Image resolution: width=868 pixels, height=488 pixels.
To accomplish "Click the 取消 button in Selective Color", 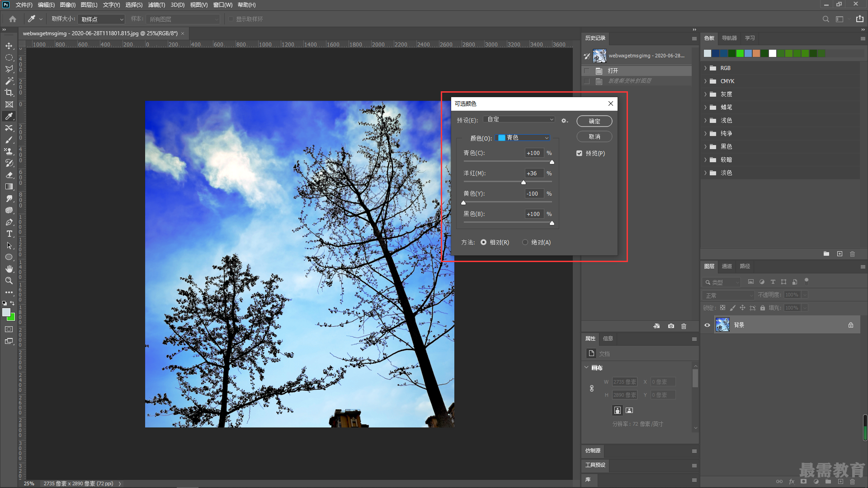I will click(594, 136).
